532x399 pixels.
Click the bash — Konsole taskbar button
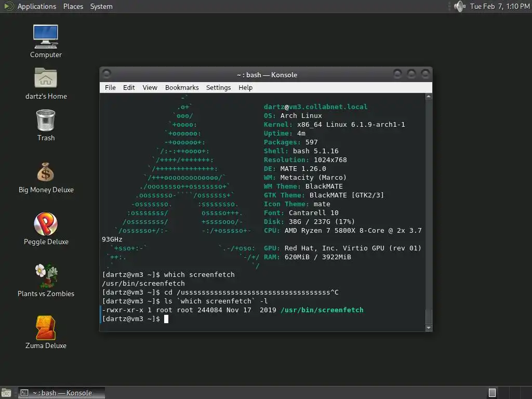61,393
